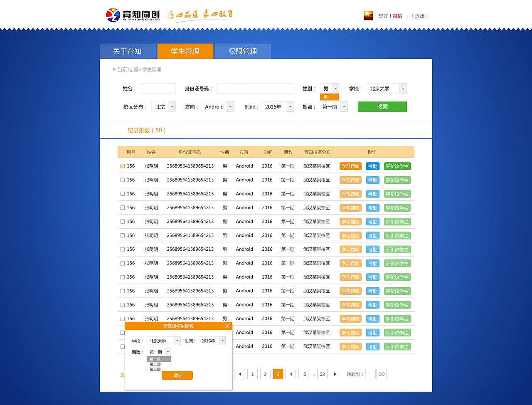
Task: Focus the 身份证号码 input field
Action: point(255,89)
